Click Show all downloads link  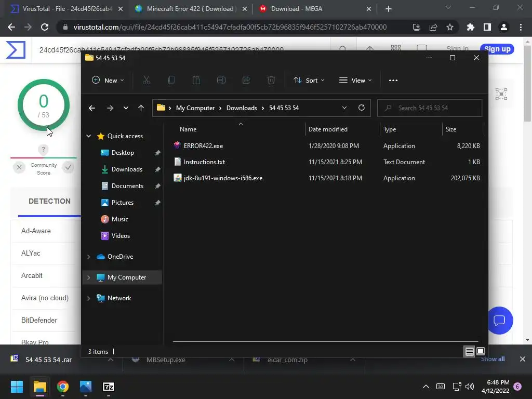[x=493, y=359]
